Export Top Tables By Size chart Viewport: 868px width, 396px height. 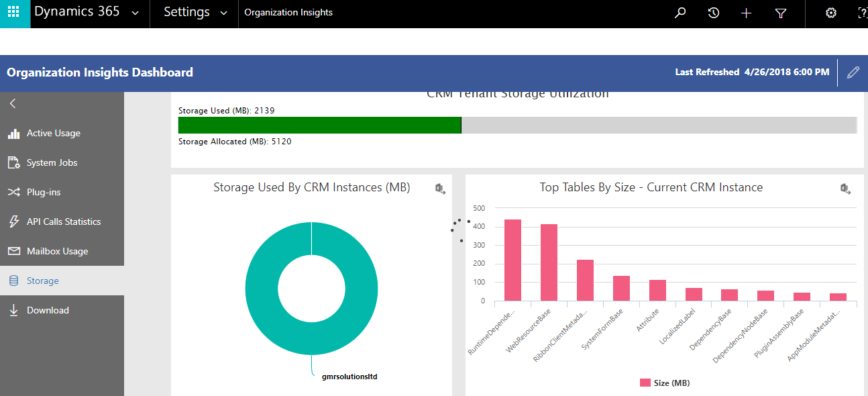pyautogui.click(x=845, y=189)
